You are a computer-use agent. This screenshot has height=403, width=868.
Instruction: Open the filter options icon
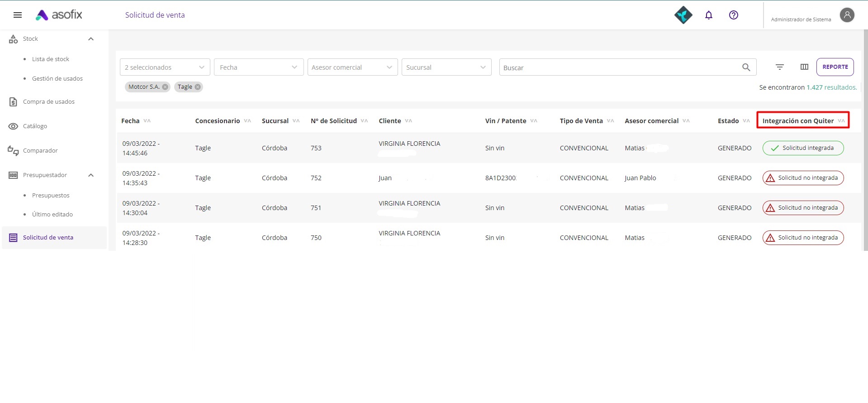pyautogui.click(x=780, y=67)
